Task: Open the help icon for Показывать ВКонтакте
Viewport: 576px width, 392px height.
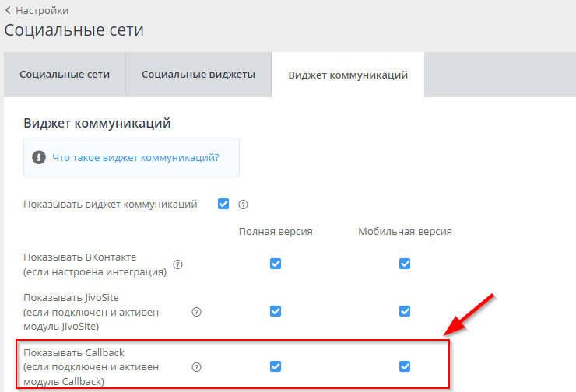Action: coord(177,264)
